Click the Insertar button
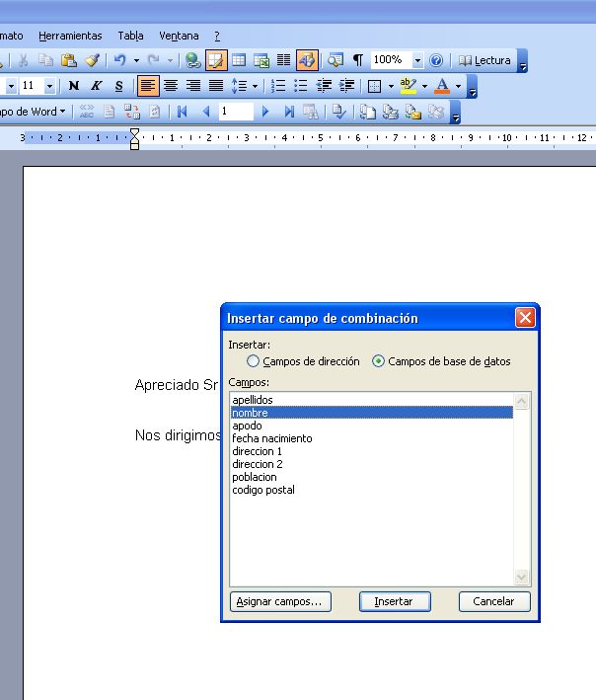 pos(394,601)
